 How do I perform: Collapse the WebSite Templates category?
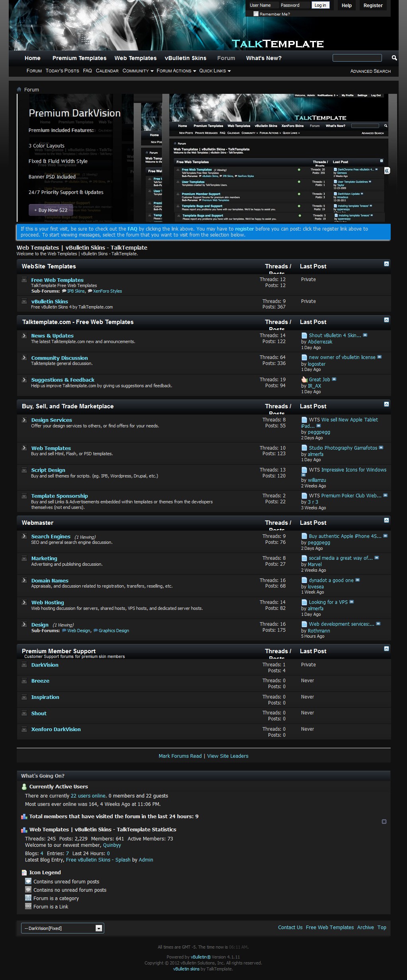point(386,264)
